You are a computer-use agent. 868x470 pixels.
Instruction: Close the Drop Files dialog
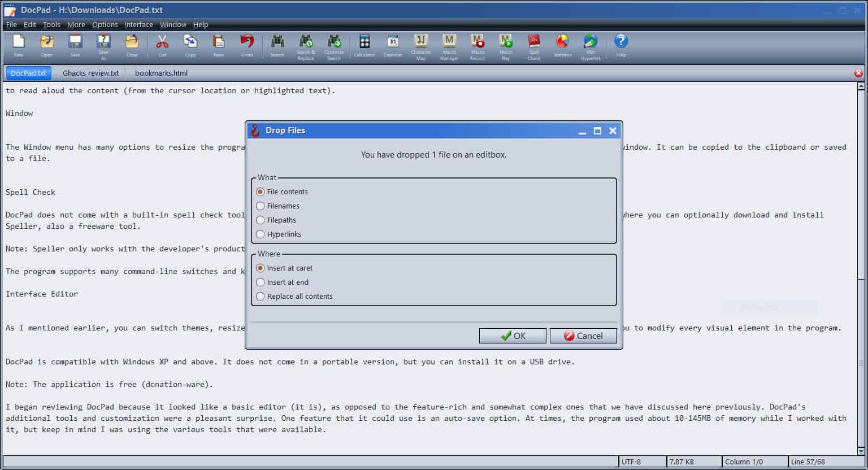613,130
